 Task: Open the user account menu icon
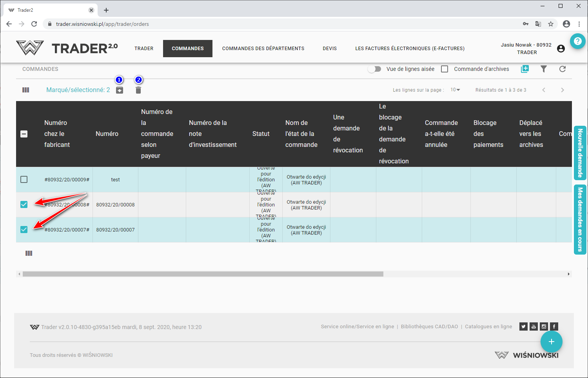click(561, 49)
